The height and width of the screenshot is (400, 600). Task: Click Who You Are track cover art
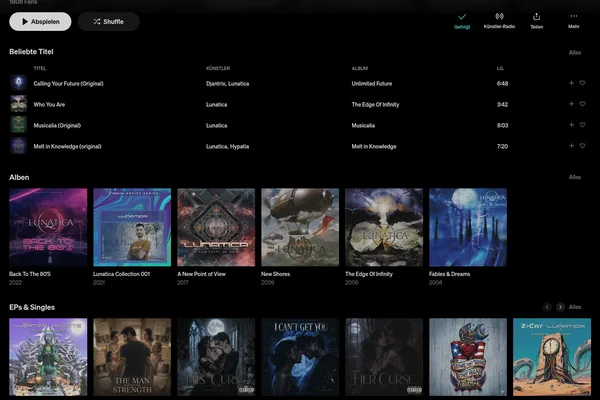click(x=18, y=104)
